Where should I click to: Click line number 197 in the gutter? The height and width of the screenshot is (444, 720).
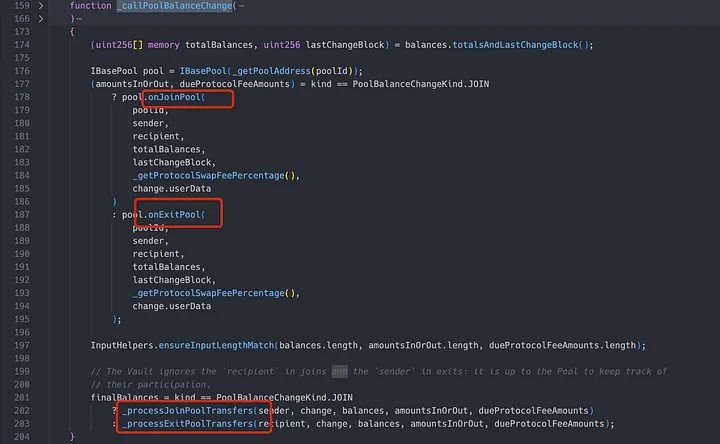point(16,345)
